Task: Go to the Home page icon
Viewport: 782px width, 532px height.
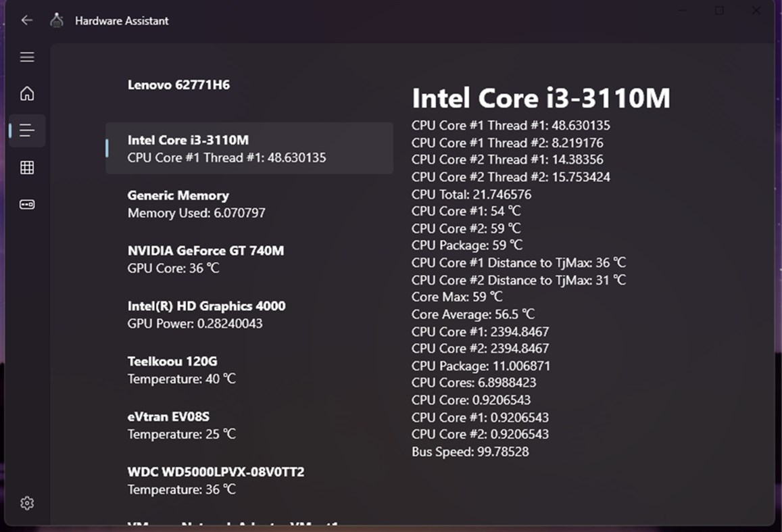Action: 27,94
